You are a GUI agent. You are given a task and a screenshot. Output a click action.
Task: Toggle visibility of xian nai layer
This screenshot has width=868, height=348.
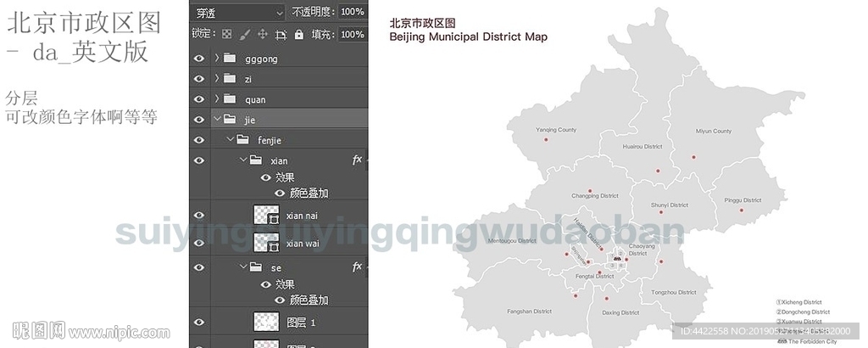pos(199,216)
